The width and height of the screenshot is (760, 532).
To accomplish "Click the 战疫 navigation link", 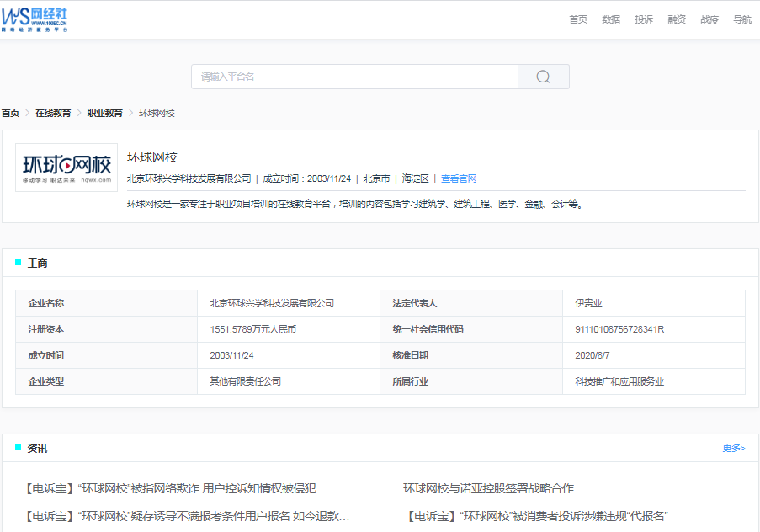I will pyautogui.click(x=708, y=19).
